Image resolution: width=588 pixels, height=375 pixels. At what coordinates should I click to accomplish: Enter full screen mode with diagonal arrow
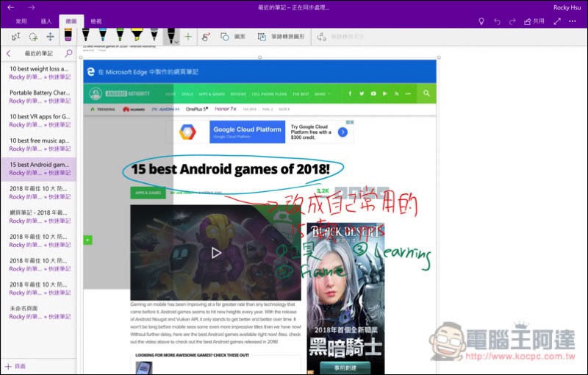click(x=557, y=21)
